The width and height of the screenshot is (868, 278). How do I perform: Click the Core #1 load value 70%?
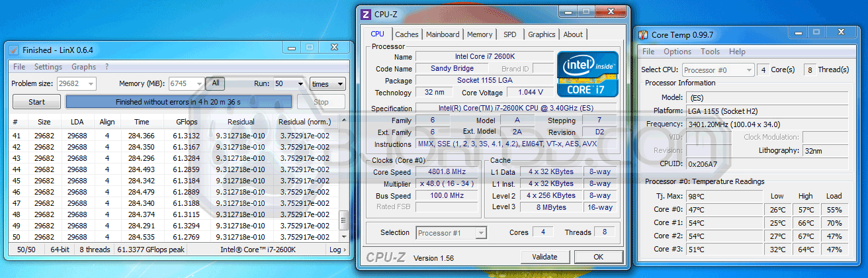[x=834, y=223]
